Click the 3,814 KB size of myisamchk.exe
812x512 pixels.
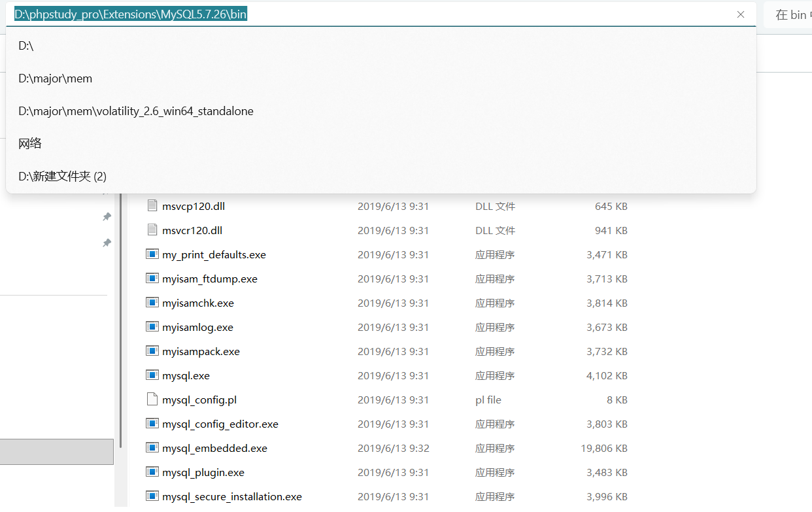click(x=607, y=303)
